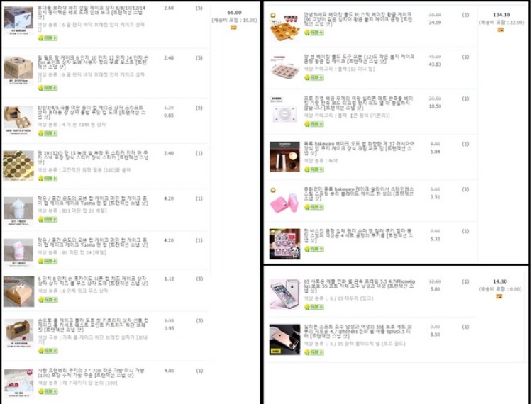The height and width of the screenshot is (404, 532).
Task: Click green guarantee badge under pink iPhone bumper item
Action: [314, 307]
